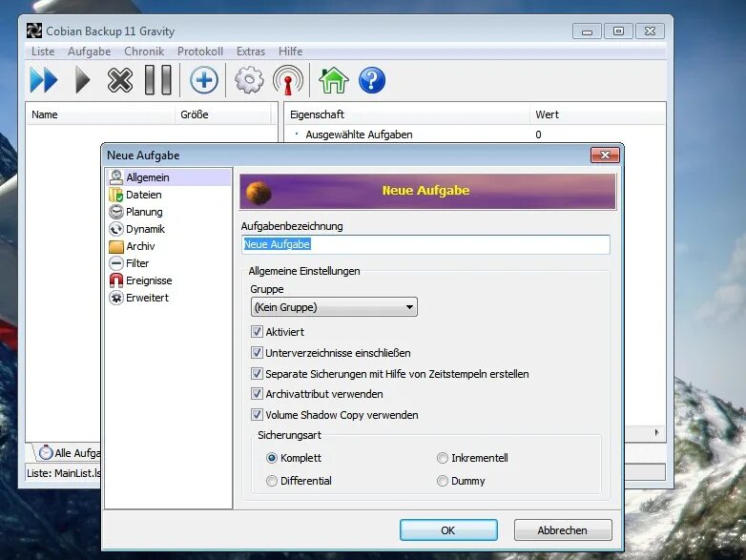Run all tasks with double-arrow icon

pyautogui.click(x=44, y=80)
